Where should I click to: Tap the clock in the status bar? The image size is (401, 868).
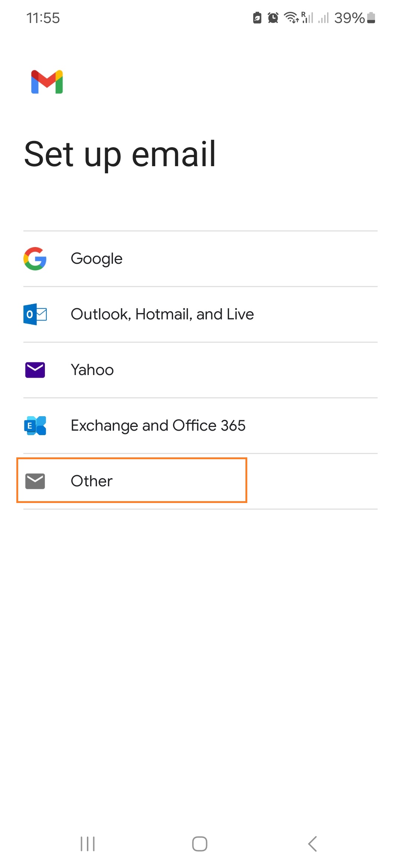pos(43,17)
